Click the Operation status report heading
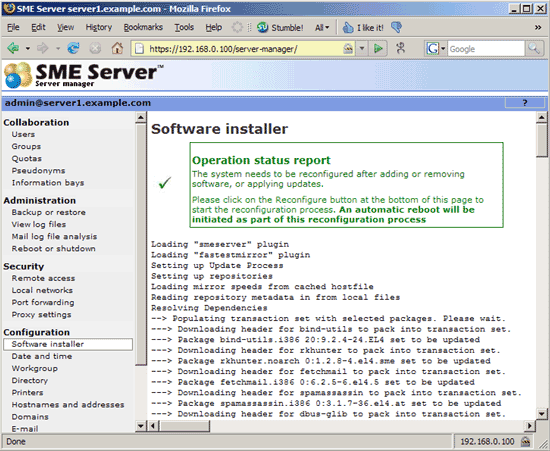The width and height of the screenshot is (550, 451). tap(261, 160)
